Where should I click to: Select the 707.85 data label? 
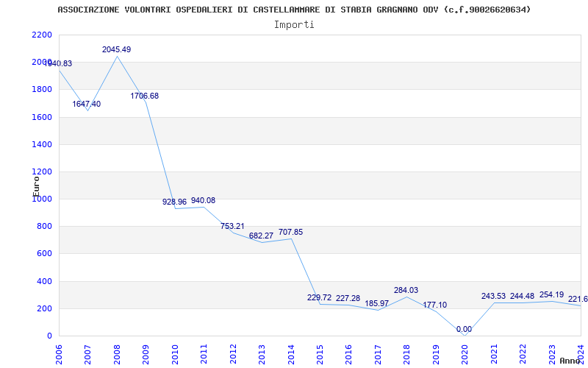(290, 233)
